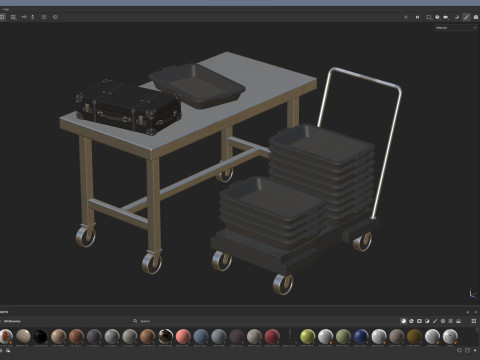Select the bright red fabric material sphere
This screenshot has height=360, width=480.
pos(272,336)
